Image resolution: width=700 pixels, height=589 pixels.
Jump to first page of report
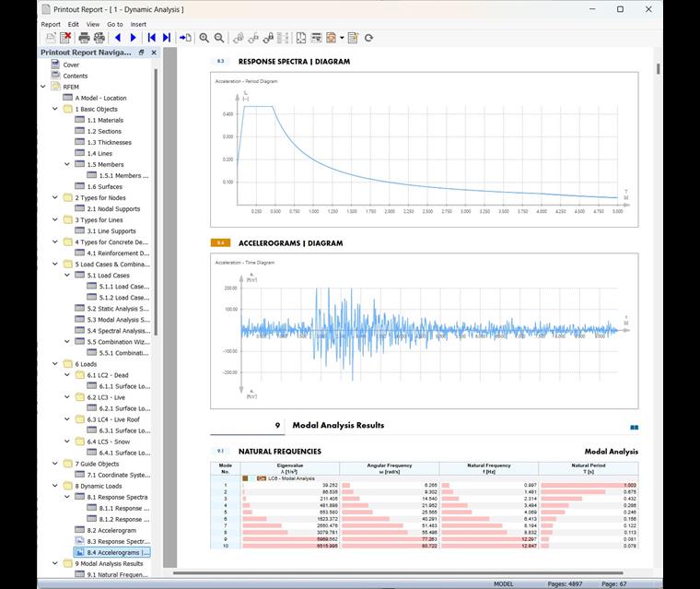tap(151, 38)
